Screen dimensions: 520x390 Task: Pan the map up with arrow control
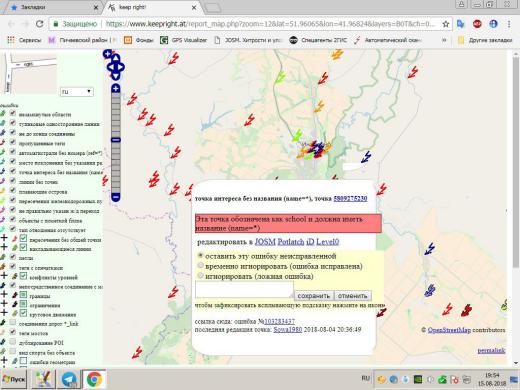[x=115, y=58]
